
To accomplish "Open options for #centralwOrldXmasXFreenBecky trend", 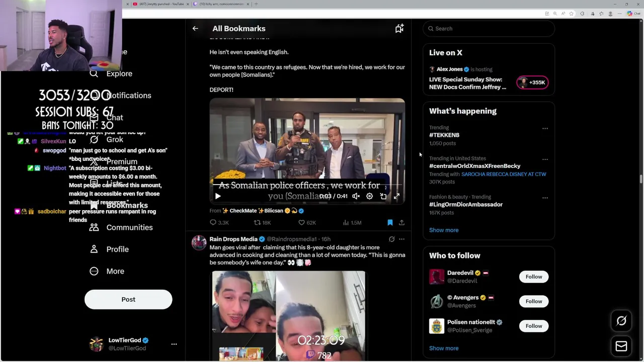I will tap(545, 159).
